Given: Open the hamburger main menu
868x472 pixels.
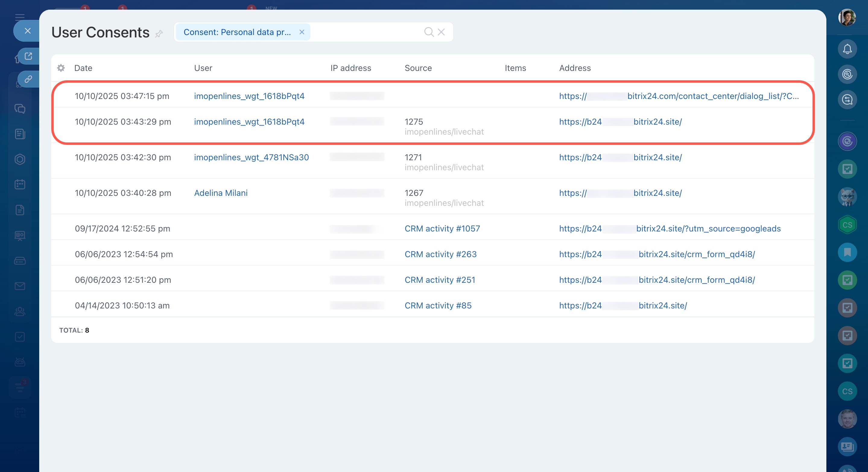Looking at the screenshot, I should [x=20, y=17].
